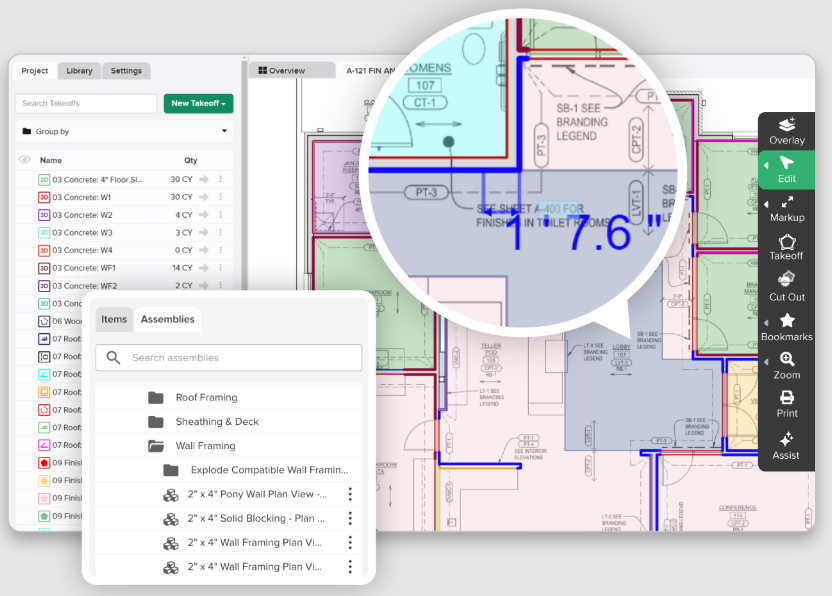Collapse the Wall Framing folder
The height and width of the screenshot is (596, 832).
(x=155, y=446)
